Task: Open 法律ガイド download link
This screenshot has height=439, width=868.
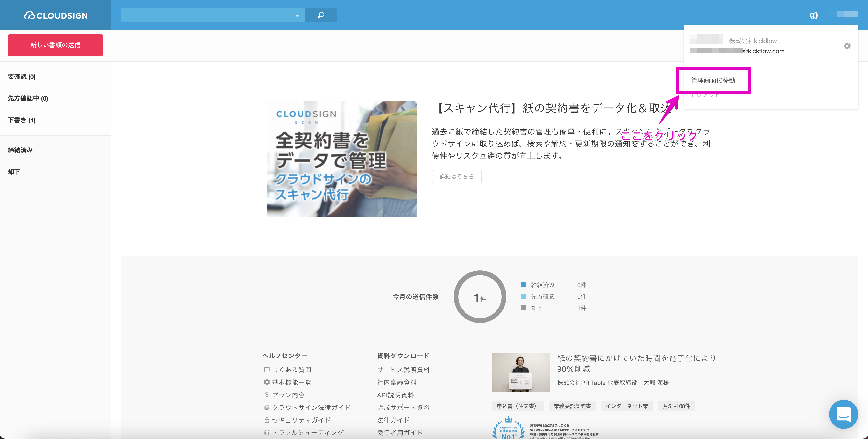Action: coord(393,420)
